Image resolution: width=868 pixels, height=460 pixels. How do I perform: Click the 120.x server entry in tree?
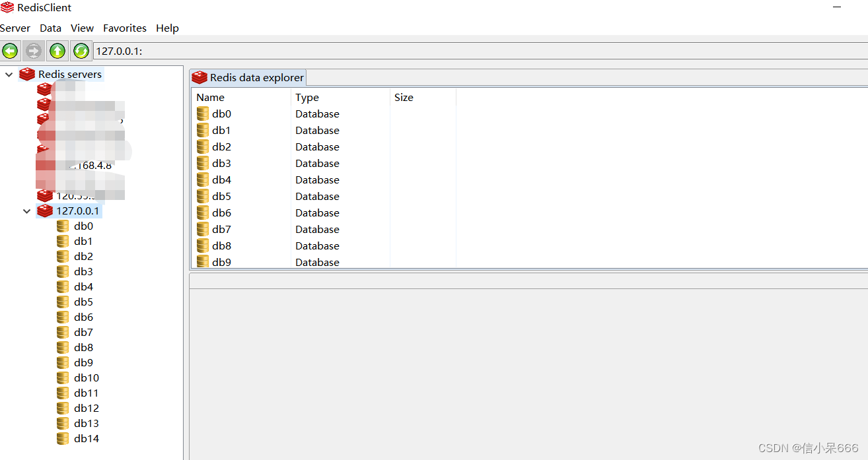[x=76, y=195]
